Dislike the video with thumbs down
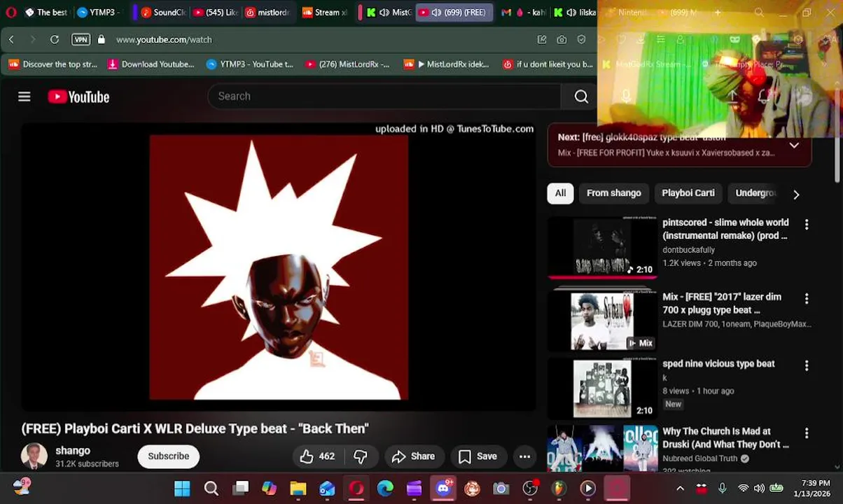 click(361, 456)
